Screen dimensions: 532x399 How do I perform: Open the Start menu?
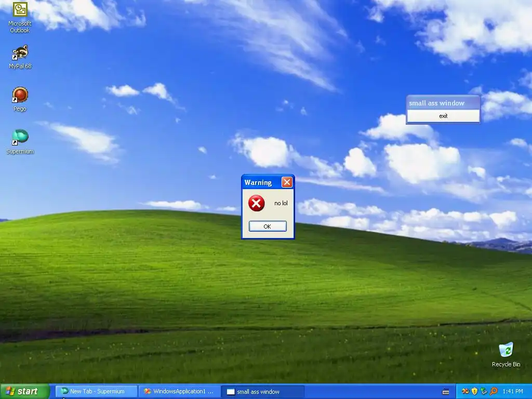(x=24, y=392)
